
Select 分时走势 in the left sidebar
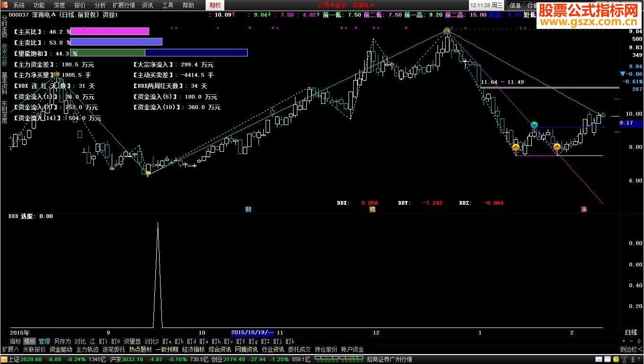[4, 27]
